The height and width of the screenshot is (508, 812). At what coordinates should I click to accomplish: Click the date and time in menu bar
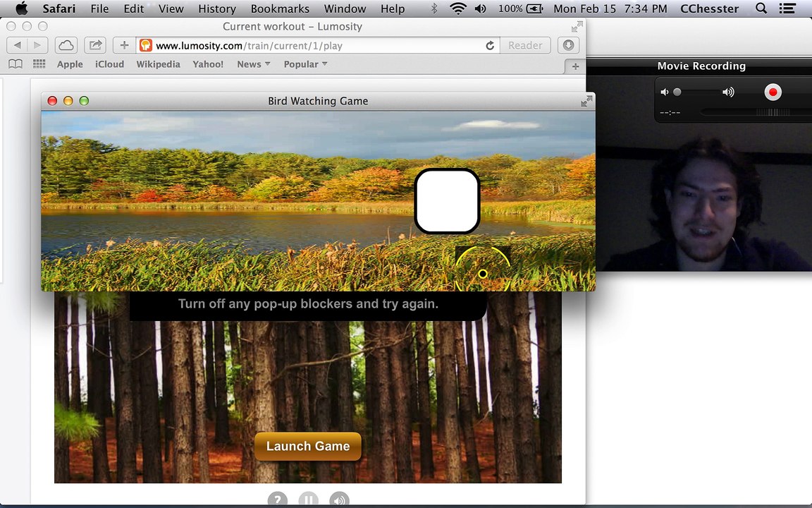tap(610, 8)
